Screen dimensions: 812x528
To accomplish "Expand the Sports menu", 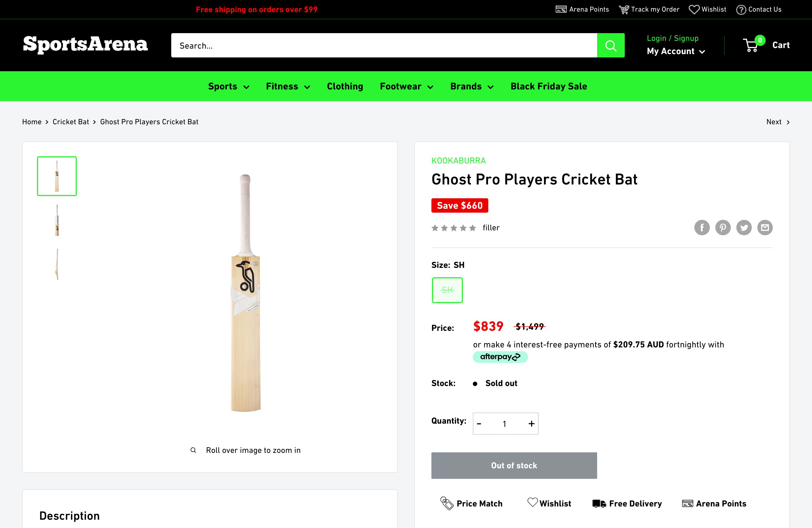I will click(228, 86).
